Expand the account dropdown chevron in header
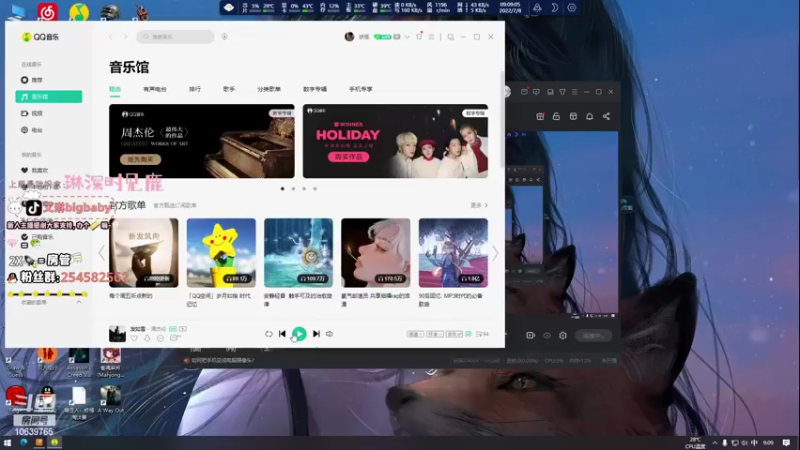This screenshot has width=800, height=450. coord(407,37)
